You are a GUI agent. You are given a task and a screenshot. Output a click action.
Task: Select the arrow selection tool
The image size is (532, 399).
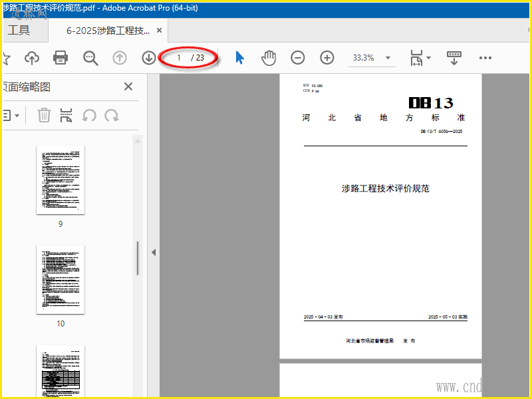[x=239, y=58]
